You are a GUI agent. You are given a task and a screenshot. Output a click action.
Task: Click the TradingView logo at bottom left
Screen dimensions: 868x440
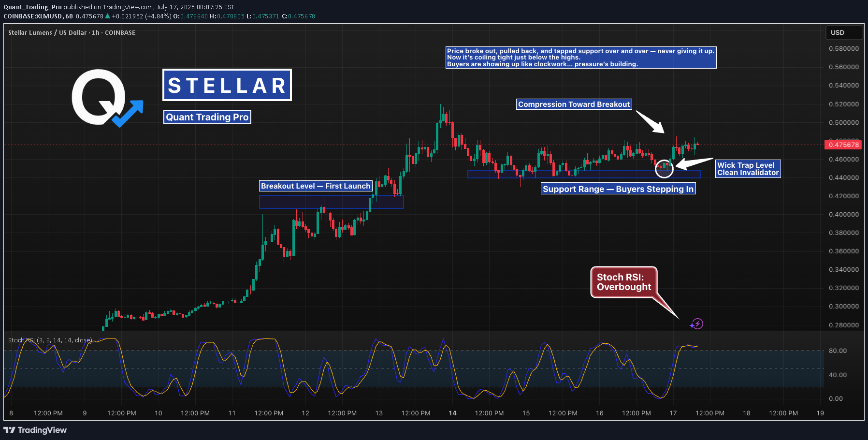coord(35,430)
